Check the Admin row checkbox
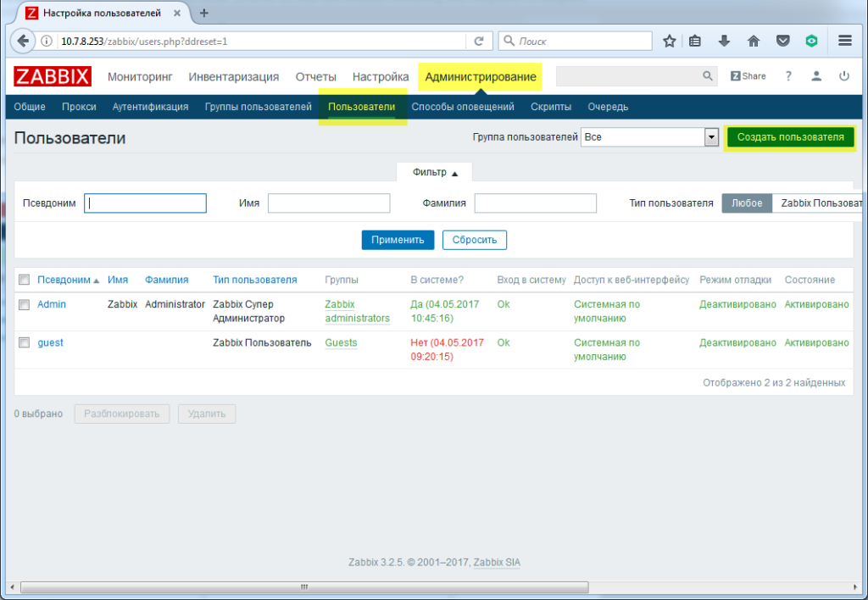The width and height of the screenshot is (868, 600). pyautogui.click(x=24, y=304)
